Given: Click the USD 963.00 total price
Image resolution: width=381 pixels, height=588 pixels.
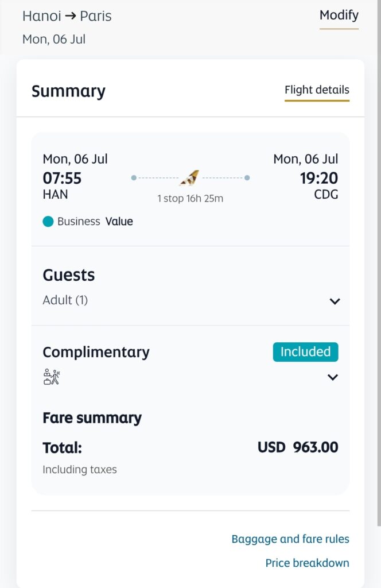Looking at the screenshot, I should coord(298,447).
